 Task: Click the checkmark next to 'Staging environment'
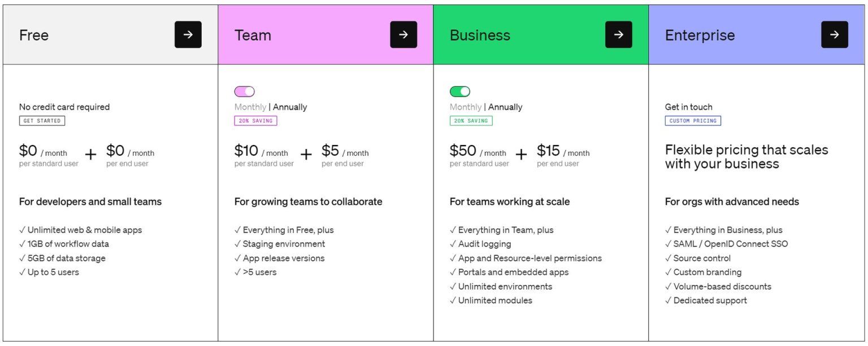pos(237,244)
